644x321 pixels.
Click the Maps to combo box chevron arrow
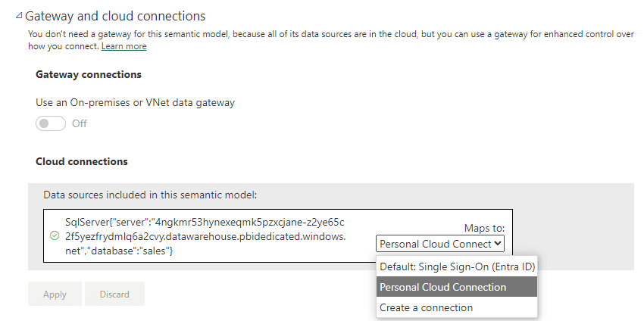pyautogui.click(x=498, y=244)
